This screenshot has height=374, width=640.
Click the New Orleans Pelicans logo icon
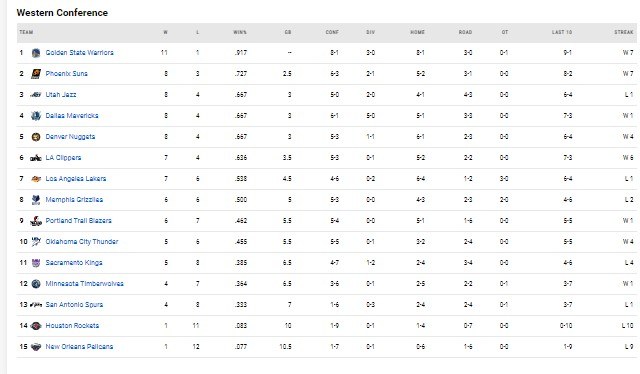point(36,347)
